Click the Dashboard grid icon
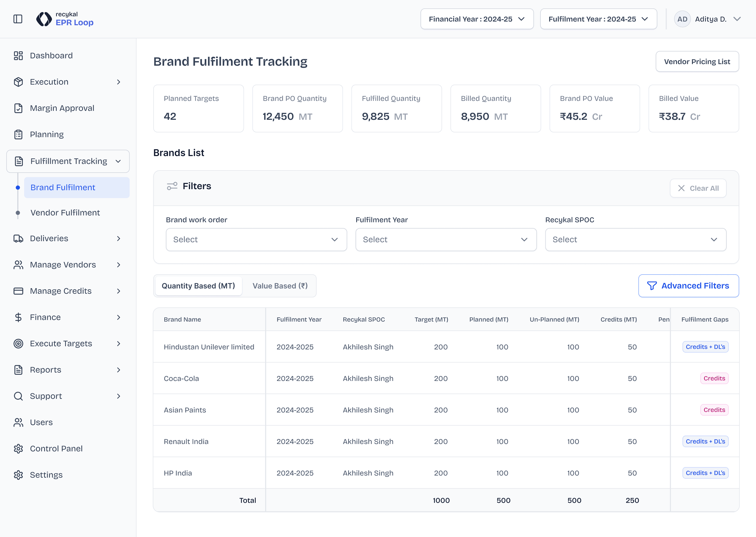The height and width of the screenshot is (537, 756). click(18, 55)
